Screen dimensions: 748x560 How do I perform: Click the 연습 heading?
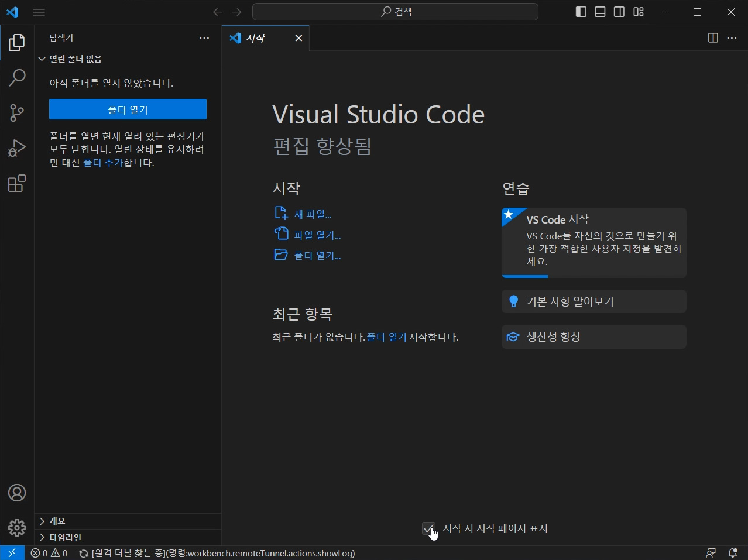(x=516, y=188)
